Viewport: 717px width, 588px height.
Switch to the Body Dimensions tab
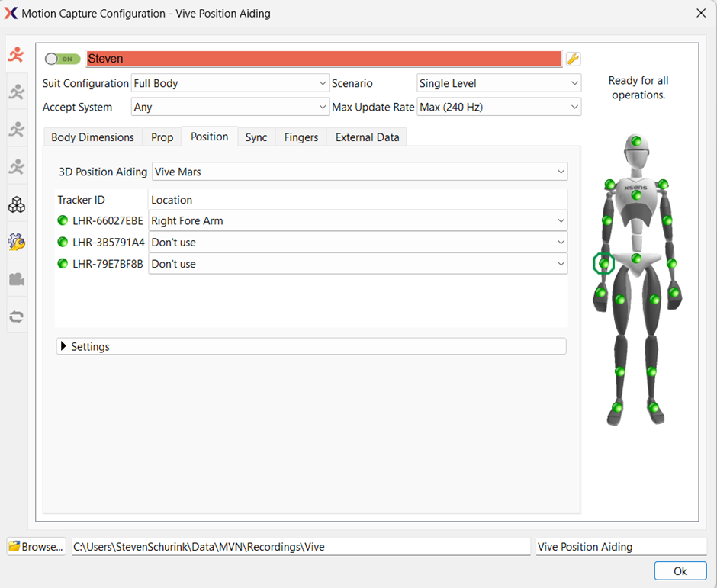point(92,137)
